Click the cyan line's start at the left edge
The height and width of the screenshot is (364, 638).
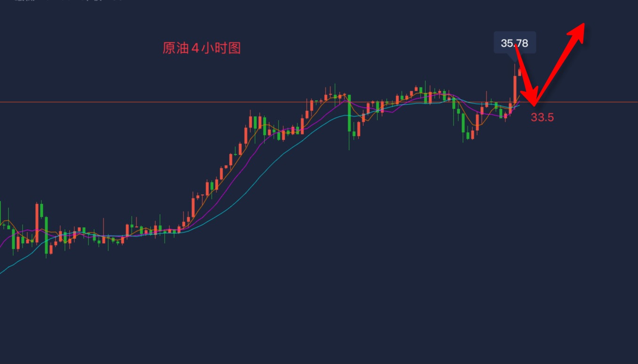[2, 272]
